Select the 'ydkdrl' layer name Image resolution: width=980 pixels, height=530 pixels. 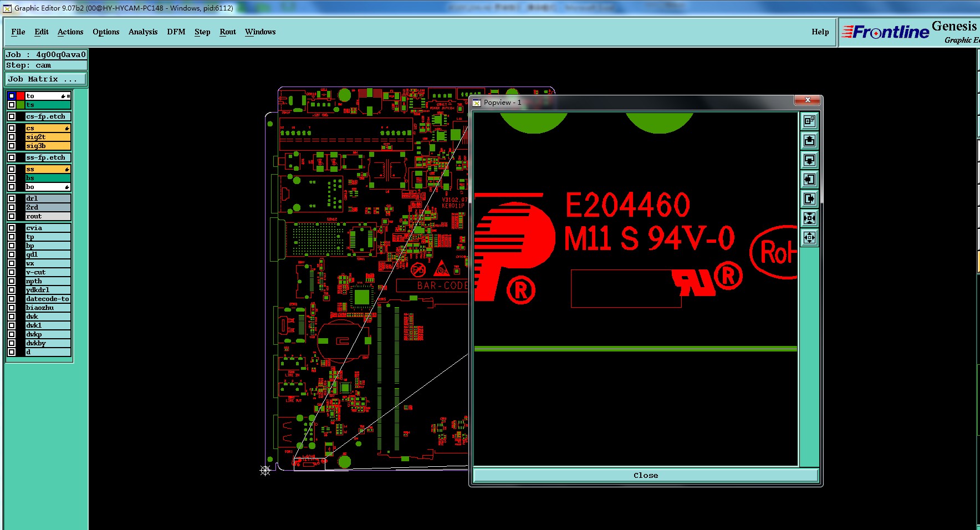tap(48, 290)
